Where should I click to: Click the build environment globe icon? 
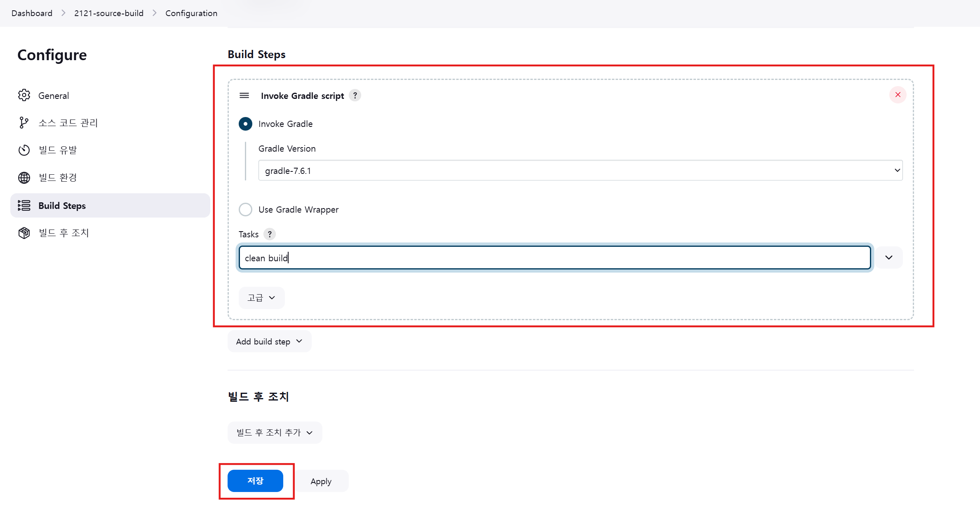click(24, 178)
